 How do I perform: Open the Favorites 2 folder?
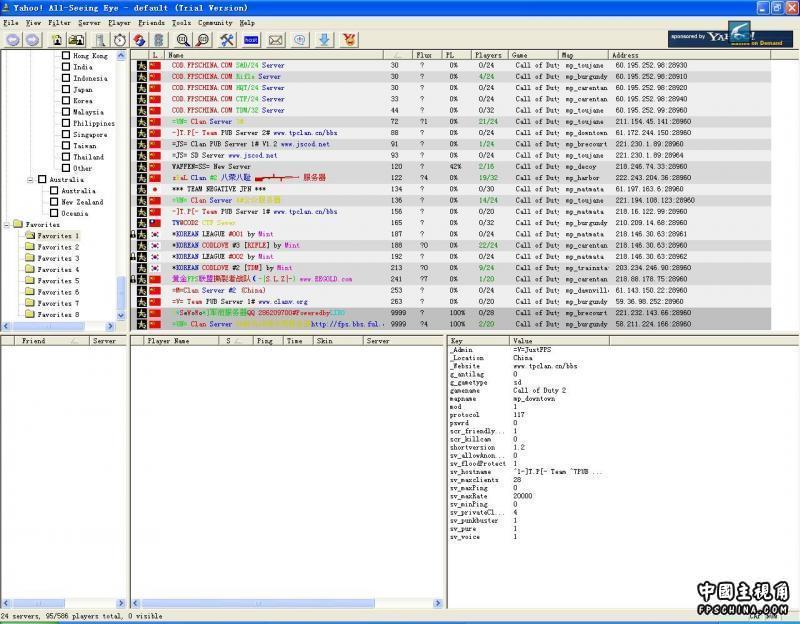click(53, 247)
